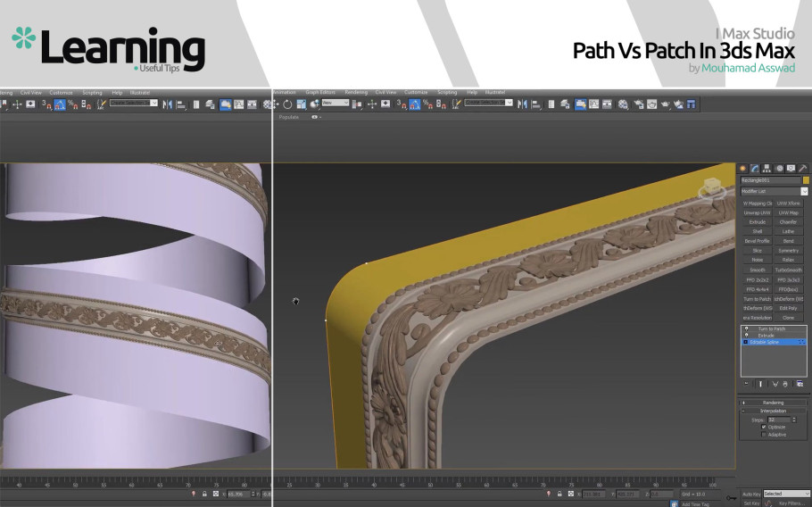Image resolution: width=812 pixels, height=507 pixels.
Task: Open Schematic View in right window toolbar
Action: 607,104
